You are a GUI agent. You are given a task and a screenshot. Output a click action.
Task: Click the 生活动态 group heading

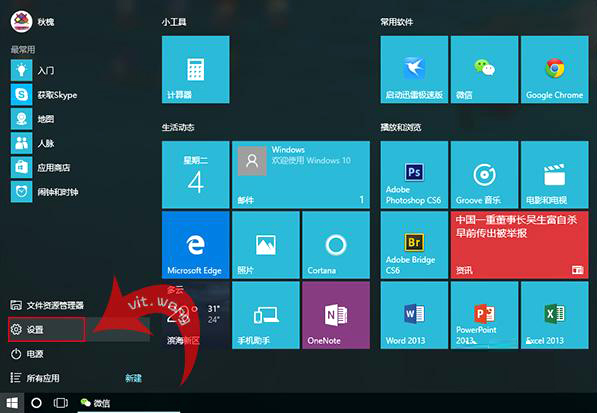click(178, 127)
